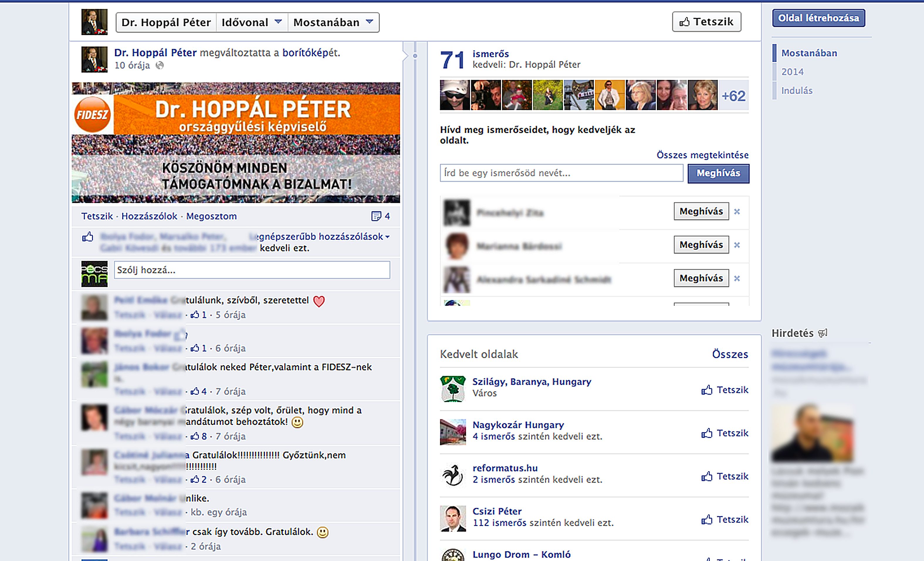
Task: Jump to 2014 in the timeline sidebar
Action: coord(792,72)
